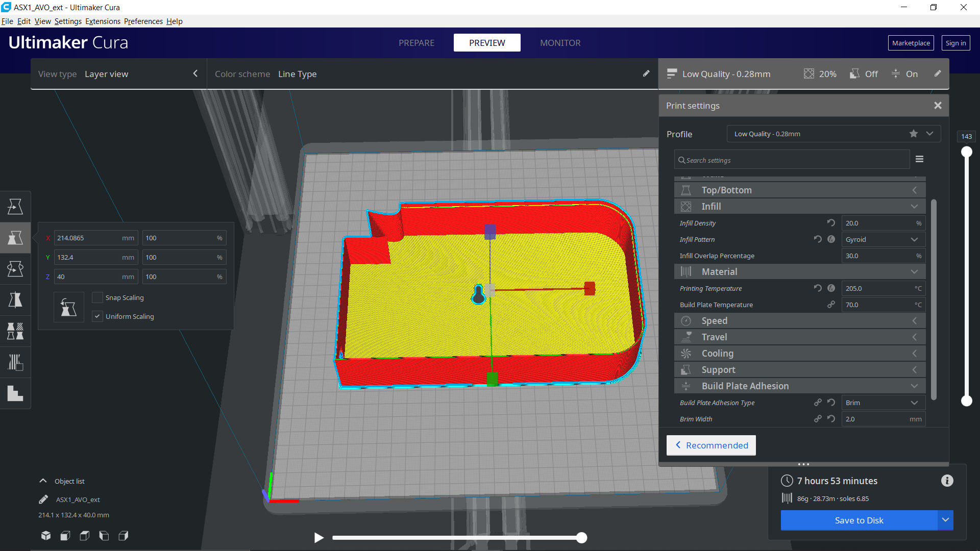
Task: Enable Snap Scaling checkbox
Action: (97, 297)
